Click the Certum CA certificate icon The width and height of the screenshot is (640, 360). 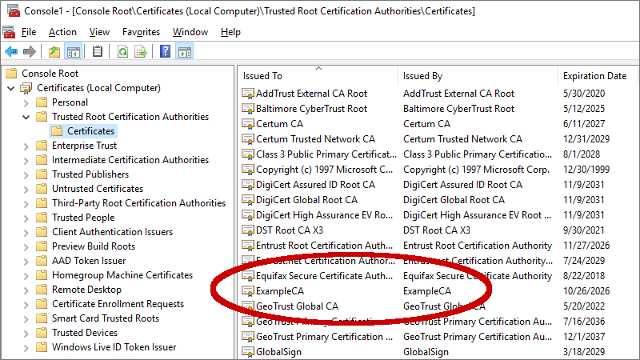[x=248, y=124]
